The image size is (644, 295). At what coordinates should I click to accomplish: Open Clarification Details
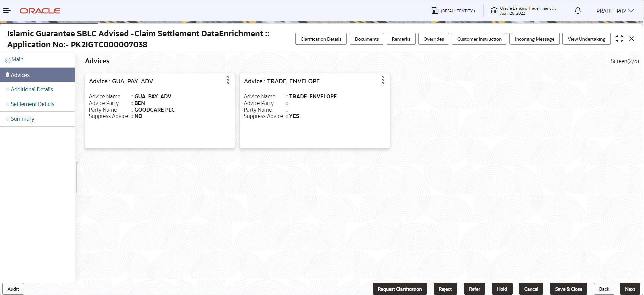tap(321, 39)
